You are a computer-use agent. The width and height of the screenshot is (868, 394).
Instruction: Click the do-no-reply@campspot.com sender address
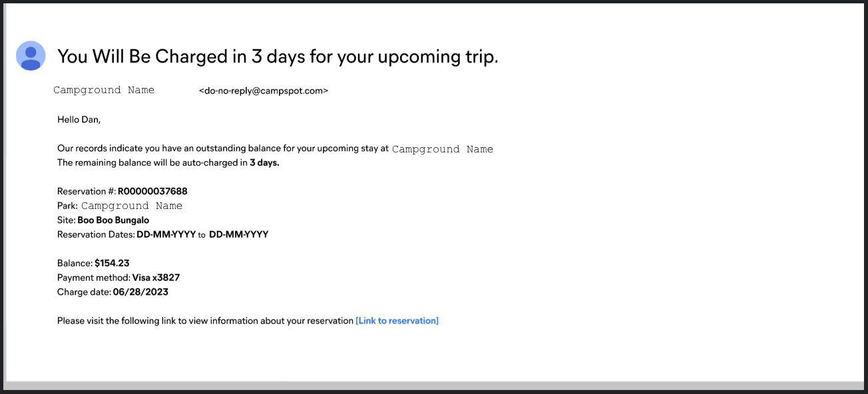(263, 91)
